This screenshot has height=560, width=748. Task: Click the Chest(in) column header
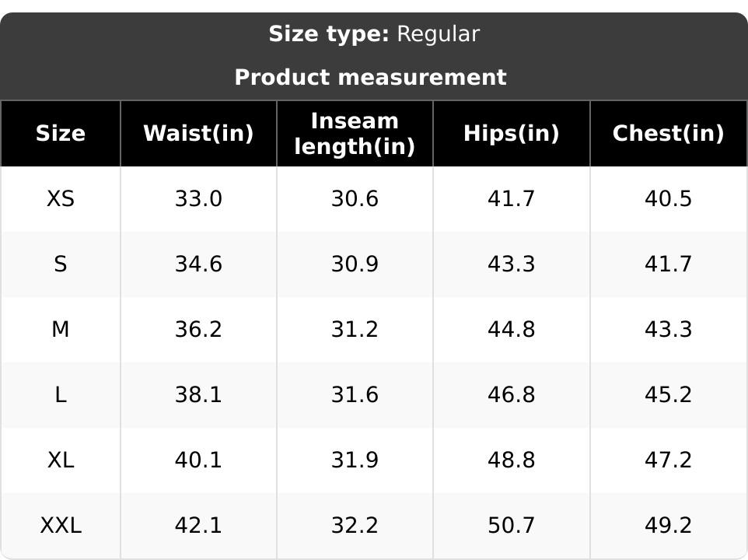click(668, 133)
